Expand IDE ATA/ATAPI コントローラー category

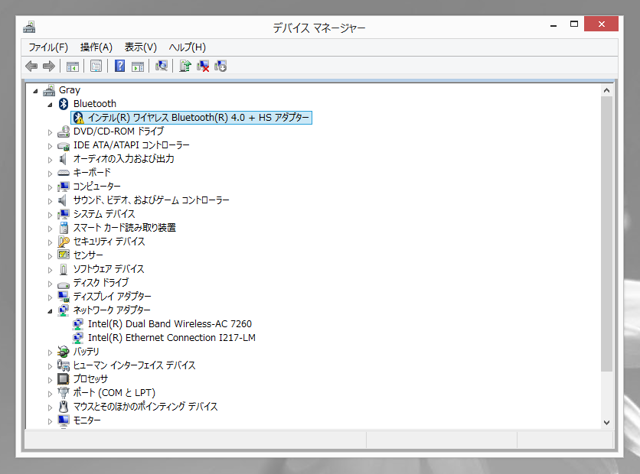coord(50,146)
